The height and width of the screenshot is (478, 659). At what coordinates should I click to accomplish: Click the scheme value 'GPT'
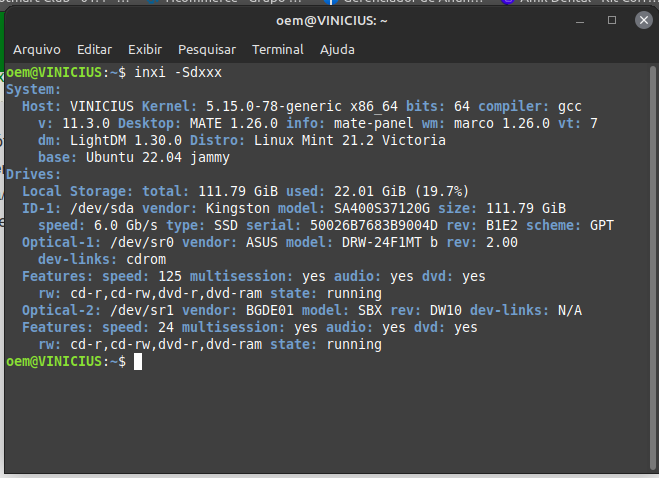[x=602, y=225]
